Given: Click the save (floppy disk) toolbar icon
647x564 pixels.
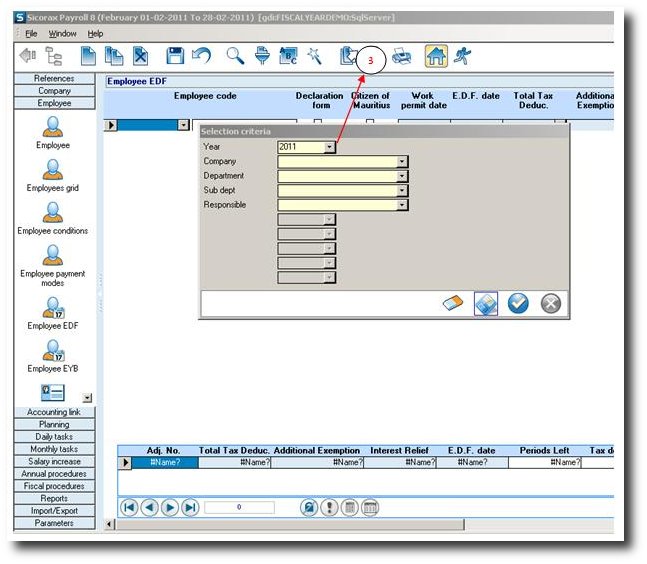Looking at the screenshot, I should pyautogui.click(x=175, y=57).
